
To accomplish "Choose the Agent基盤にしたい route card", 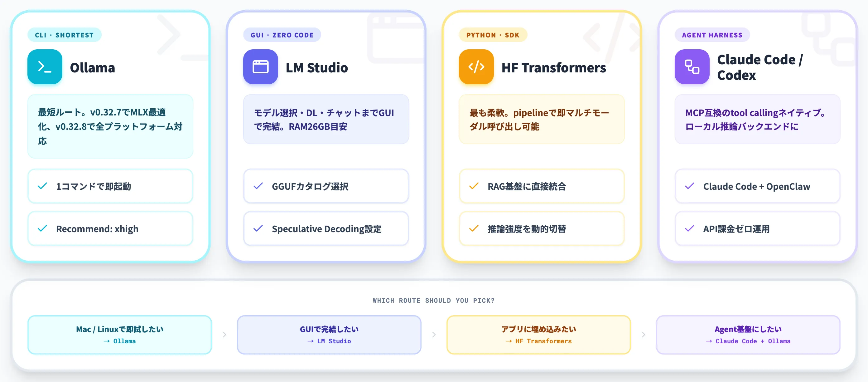I will [748, 335].
